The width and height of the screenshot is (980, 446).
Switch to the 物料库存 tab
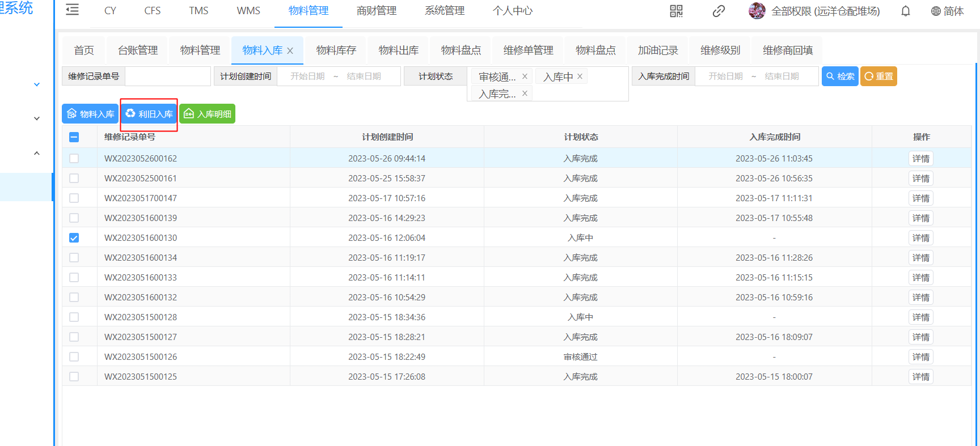(x=336, y=50)
